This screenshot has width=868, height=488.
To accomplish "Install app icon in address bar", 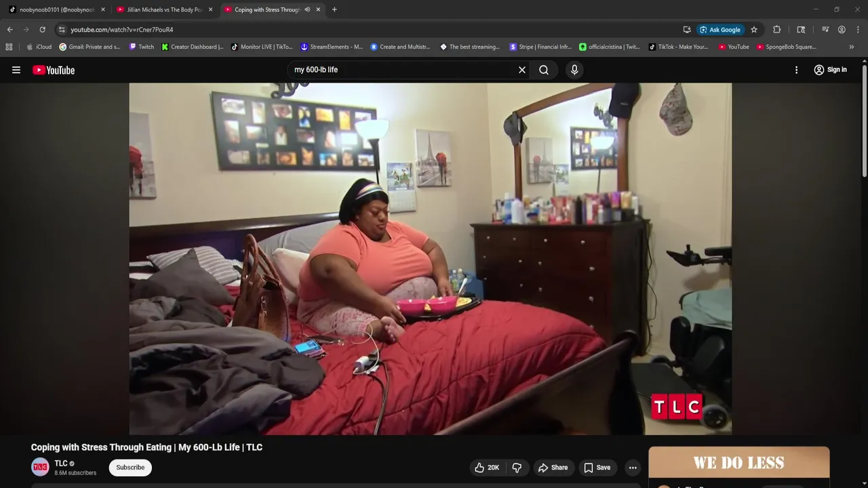I will 687,30.
